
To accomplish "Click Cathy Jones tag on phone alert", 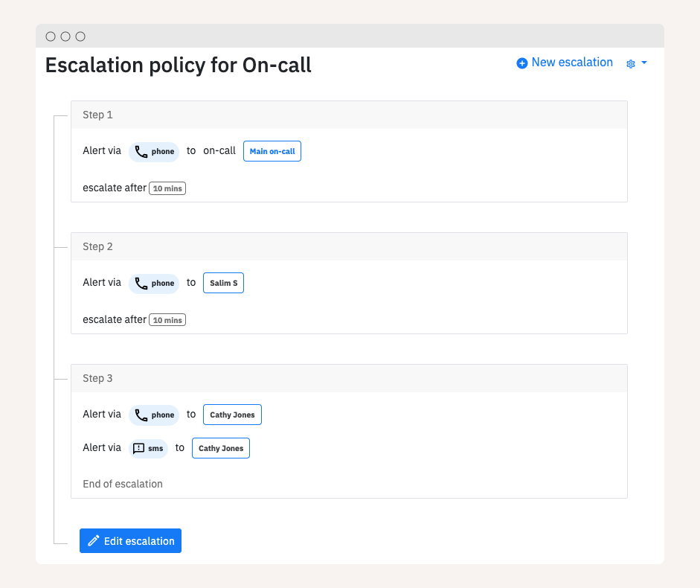I will pyautogui.click(x=232, y=415).
